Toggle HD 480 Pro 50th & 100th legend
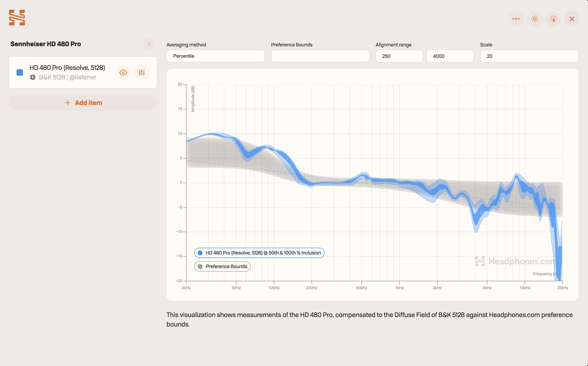Image resolution: width=588 pixels, height=366 pixels. point(259,253)
